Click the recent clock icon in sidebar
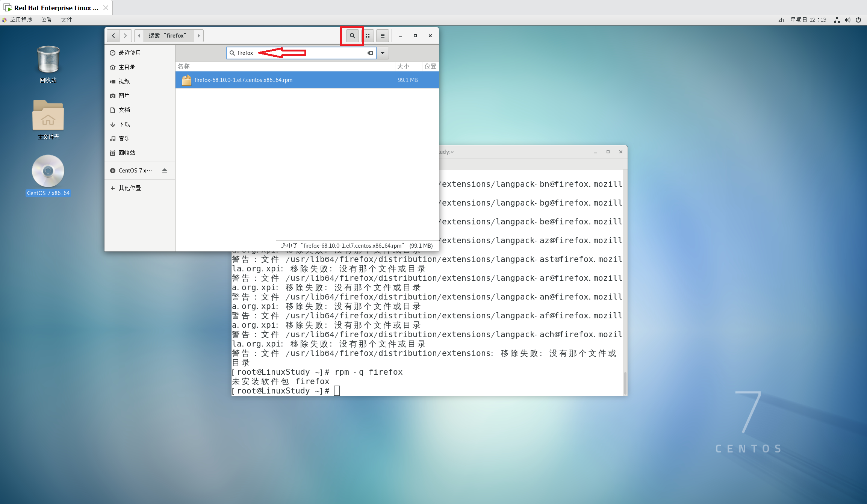The image size is (867, 504). pyautogui.click(x=112, y=53)
